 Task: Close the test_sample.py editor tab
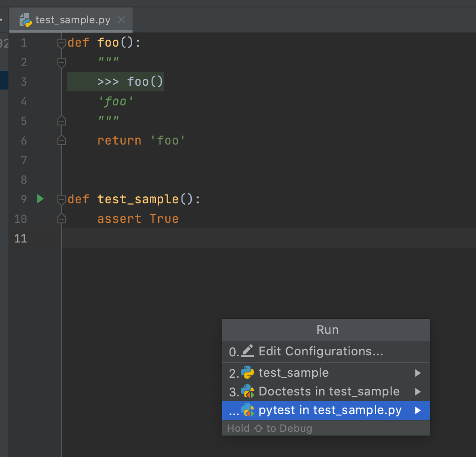pos(121,20)
